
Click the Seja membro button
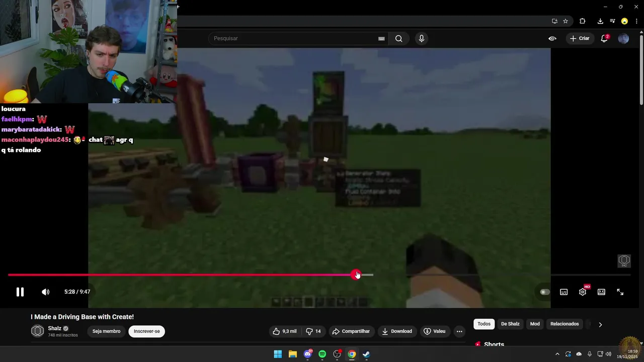coord(106,331)
